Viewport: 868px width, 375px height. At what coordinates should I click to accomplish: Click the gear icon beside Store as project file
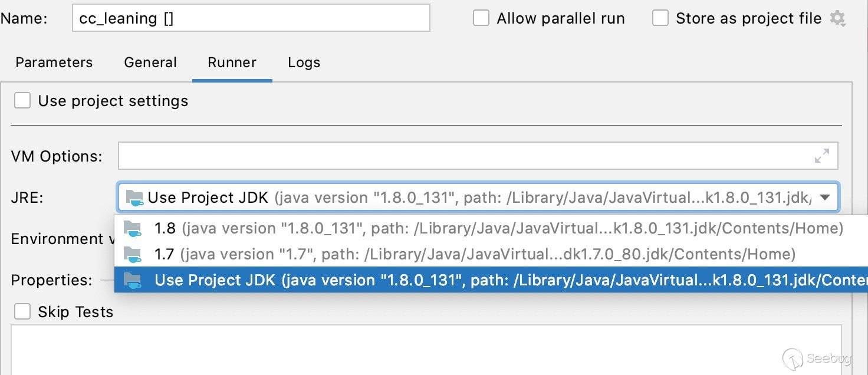click(837, 19)
